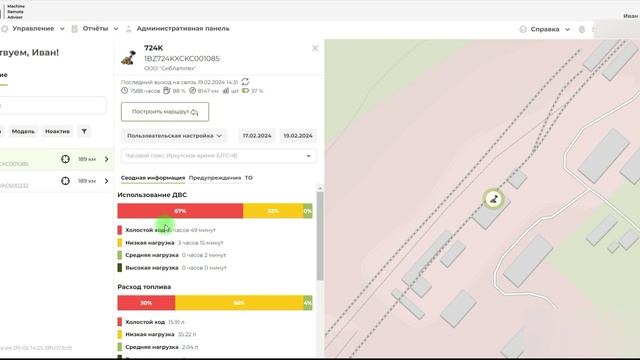Viewport: 640px width, 360px height.
Task: Click the Управление gear icon
Action: pyautogui.click(x=5, y=29)
